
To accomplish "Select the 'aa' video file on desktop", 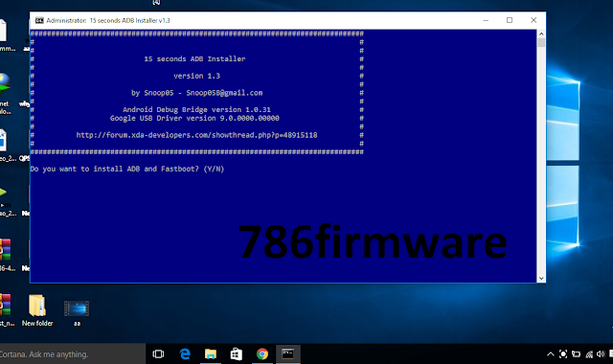I will 77,313.
